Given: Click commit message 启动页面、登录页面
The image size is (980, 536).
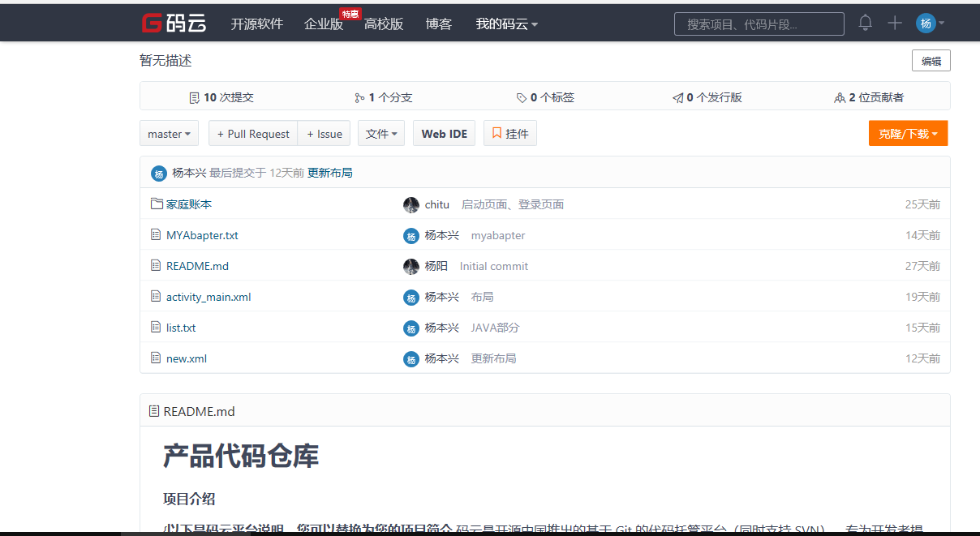Looking at the screenshot, I should click(x=513, y=204).
